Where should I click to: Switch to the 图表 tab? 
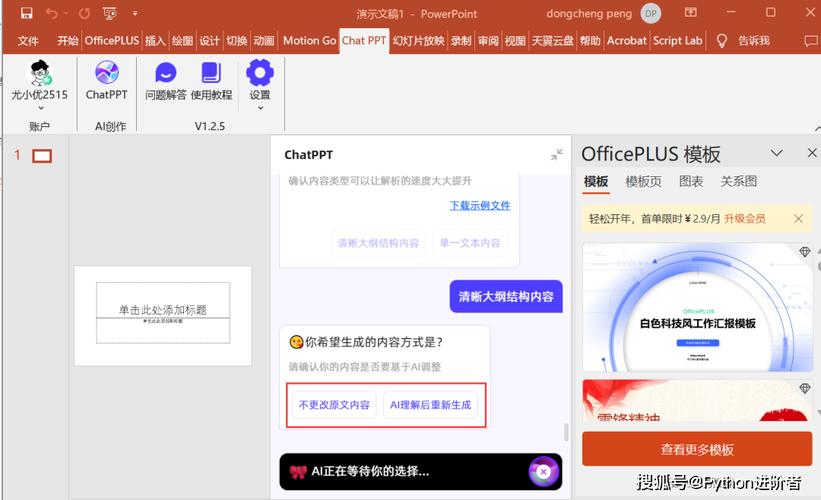coord(691,182)
